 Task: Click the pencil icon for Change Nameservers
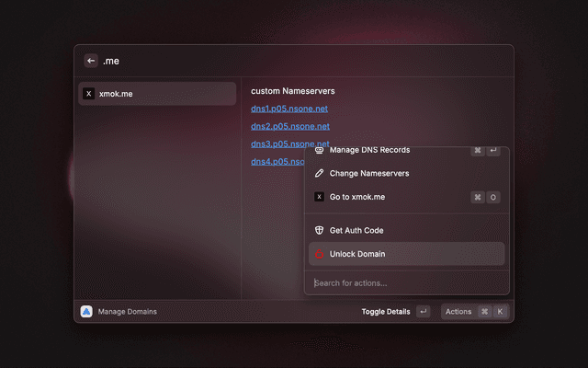click(x=319, y=173)
